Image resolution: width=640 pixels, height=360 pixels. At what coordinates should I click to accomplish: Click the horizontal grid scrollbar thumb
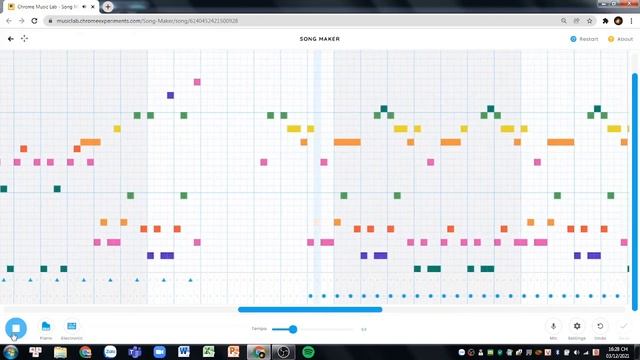pos(310,309)
